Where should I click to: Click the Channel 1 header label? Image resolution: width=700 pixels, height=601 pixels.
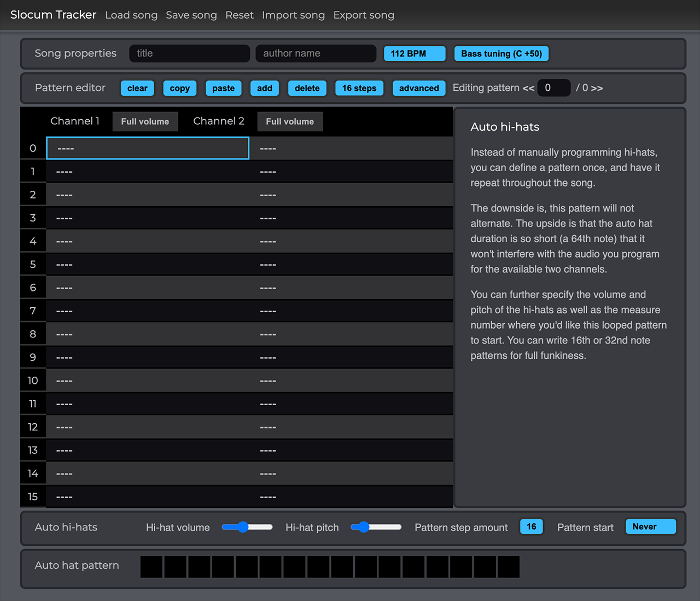tap(75, 121)
